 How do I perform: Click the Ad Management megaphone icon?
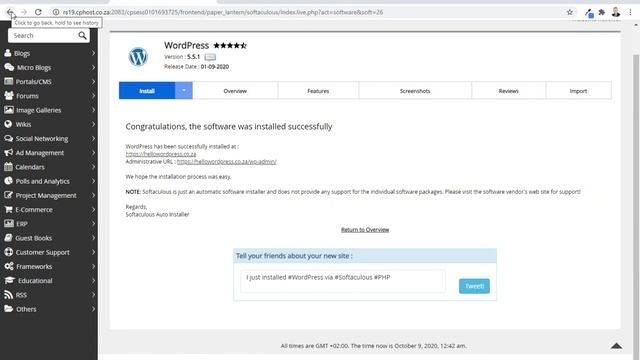pos(9,153)
